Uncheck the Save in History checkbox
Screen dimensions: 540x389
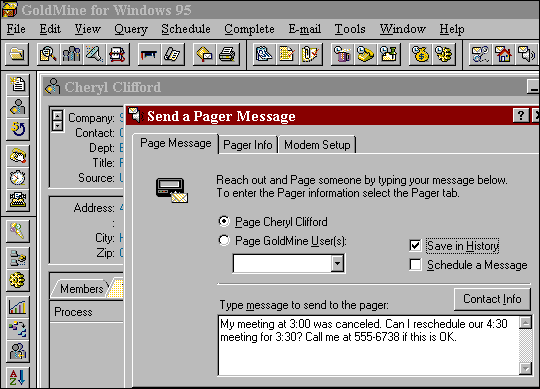(x=415, y=246)
